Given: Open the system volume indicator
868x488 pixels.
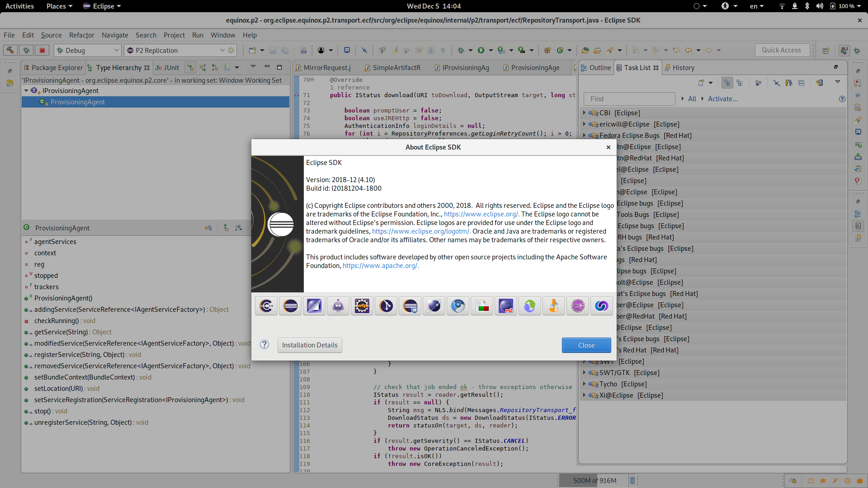Looking at the screenshot, I should pos(820,6).
